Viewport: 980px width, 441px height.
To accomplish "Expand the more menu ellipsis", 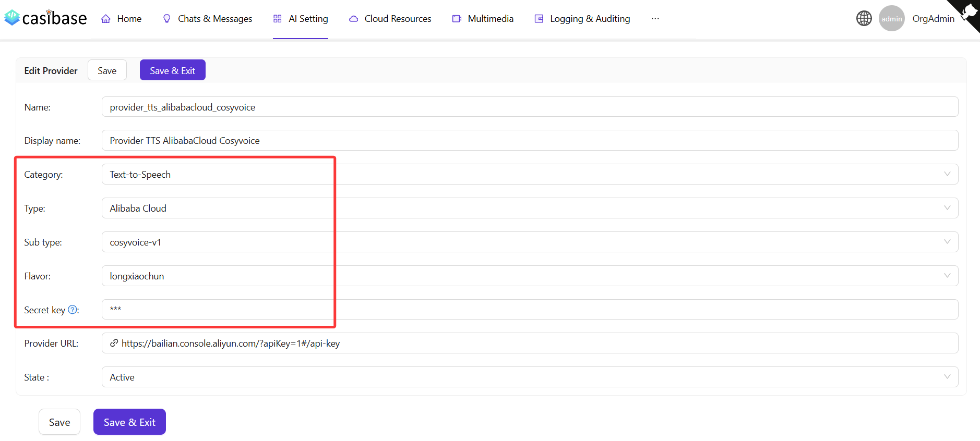I will pos(655,19).
